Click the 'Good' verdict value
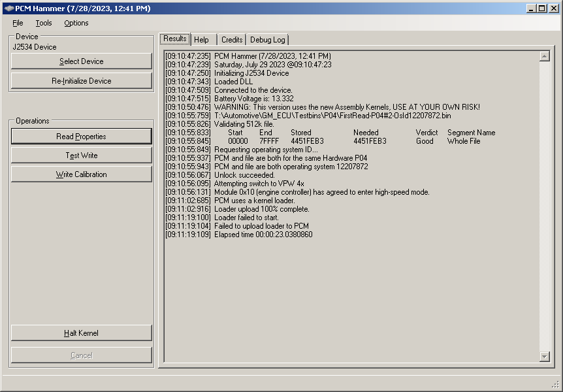 [425, 141]
